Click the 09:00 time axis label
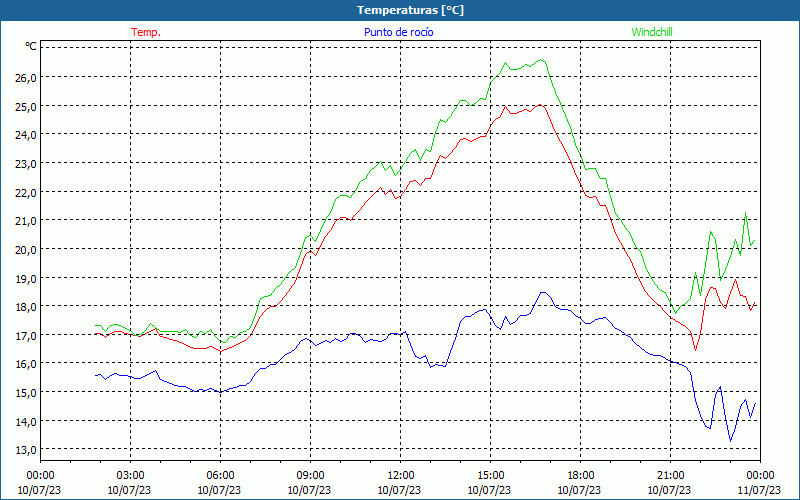Screen dimensions: 800x500 coord(310,476)
